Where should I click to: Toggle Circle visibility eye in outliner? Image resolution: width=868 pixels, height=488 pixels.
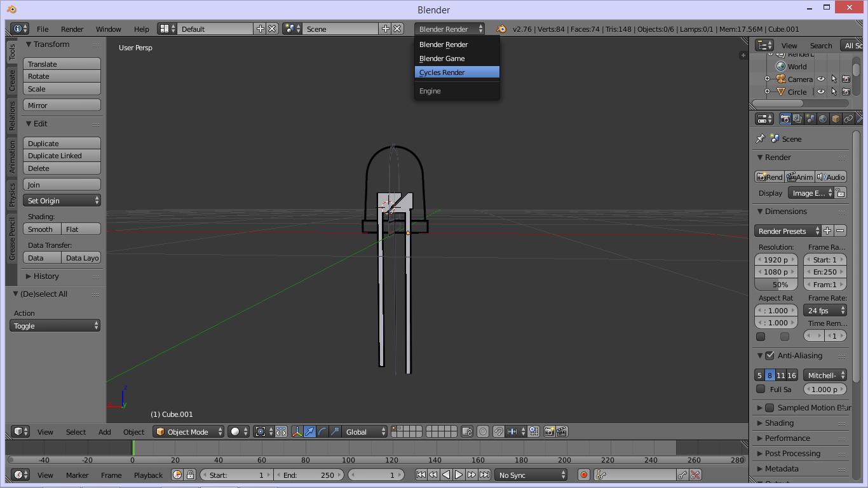(821, 91)
